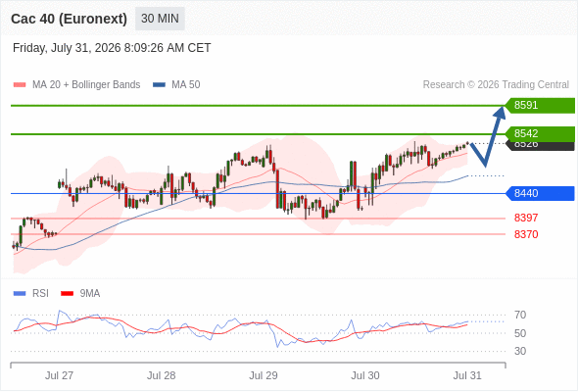Click the RSI legend label
The image size is (578, 392).
coord(40,294)
